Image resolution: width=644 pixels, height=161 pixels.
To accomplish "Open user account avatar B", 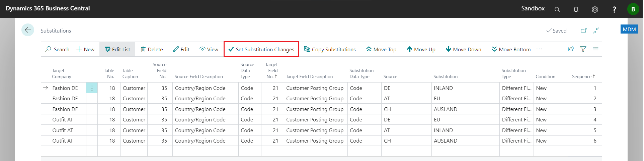I will [633, 9].
